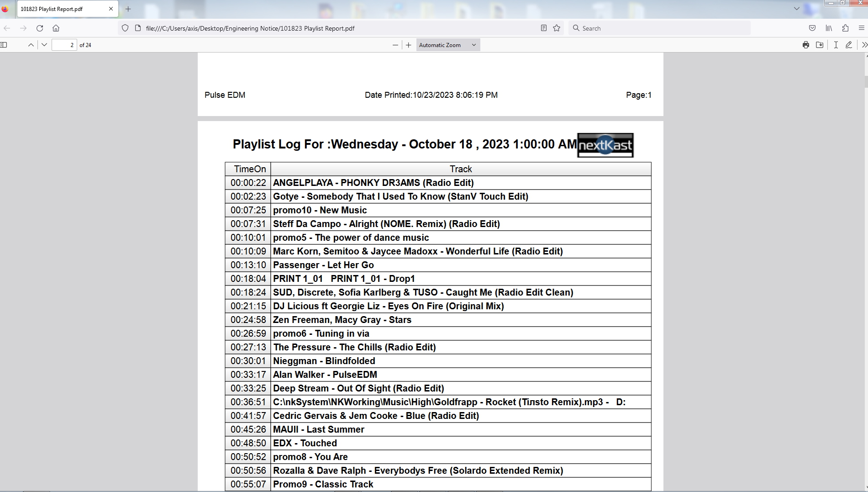Screen dimensions: 868x492
Task: Click the Steff Da Campo Alright track
Action: (x=438, y=224)
